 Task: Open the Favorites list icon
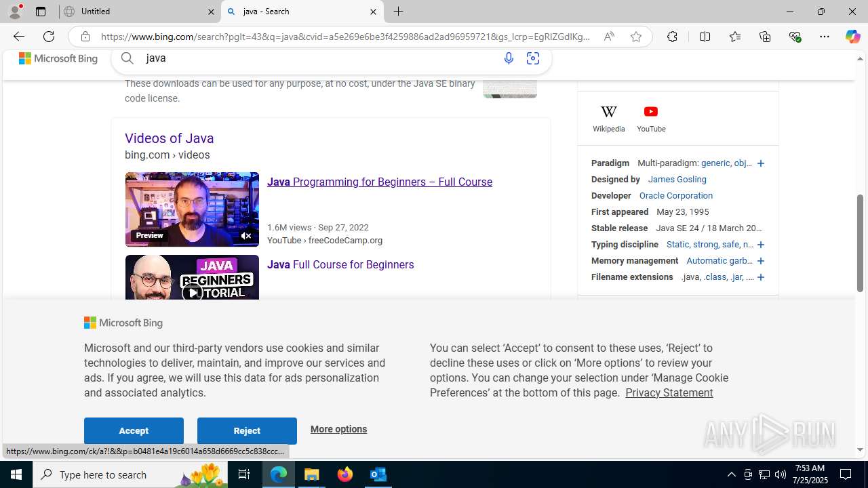[734, 37]
